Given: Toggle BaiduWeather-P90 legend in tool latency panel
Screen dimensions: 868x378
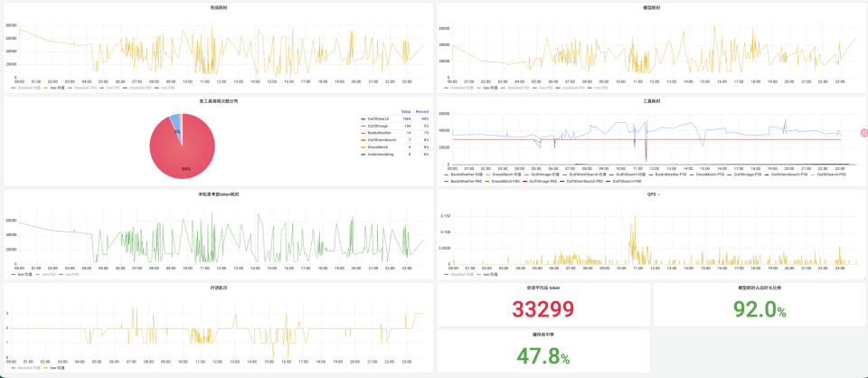Looking at the screenshot, I should 465,181.
